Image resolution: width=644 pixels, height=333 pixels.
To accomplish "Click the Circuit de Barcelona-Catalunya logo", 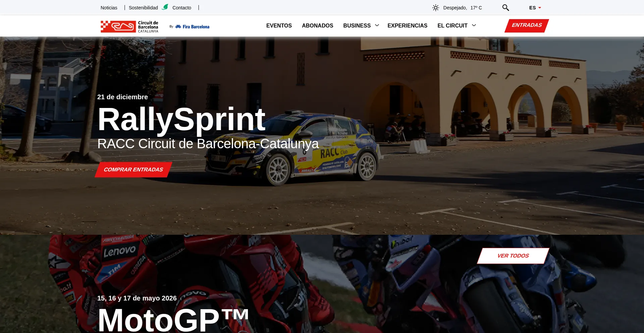I will click(129, 26).
